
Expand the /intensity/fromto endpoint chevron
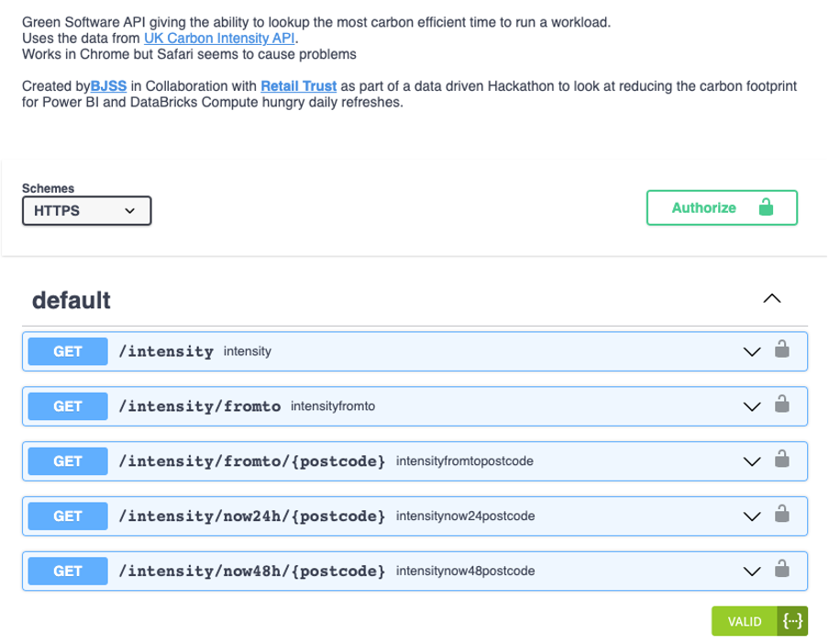(x=752, y=407)
